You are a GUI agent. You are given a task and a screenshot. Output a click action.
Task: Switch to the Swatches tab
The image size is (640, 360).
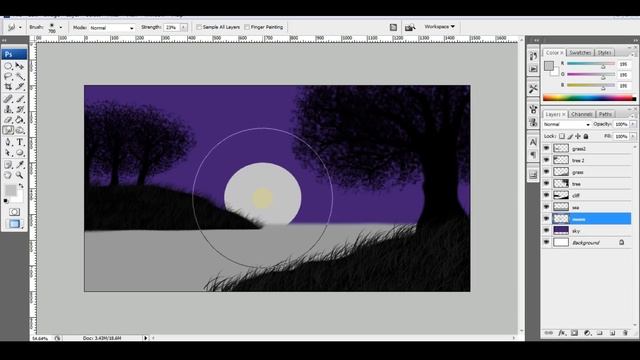580,53
